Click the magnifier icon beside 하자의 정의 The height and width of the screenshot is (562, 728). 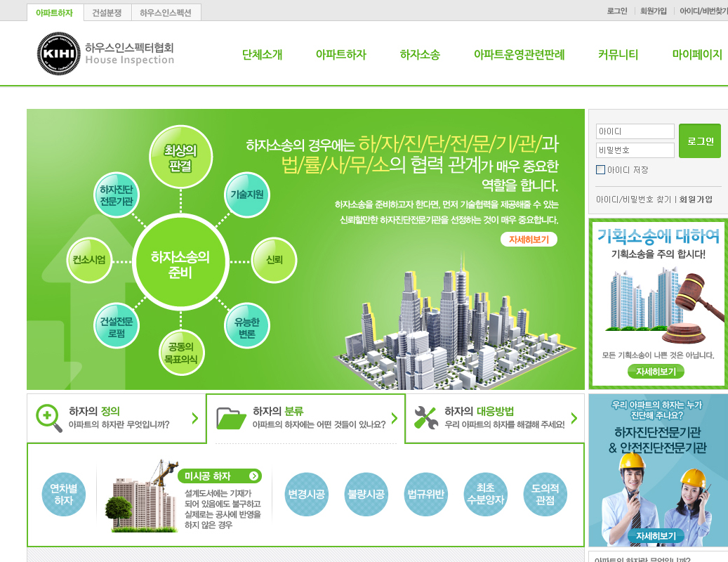[x=48, y=417]
